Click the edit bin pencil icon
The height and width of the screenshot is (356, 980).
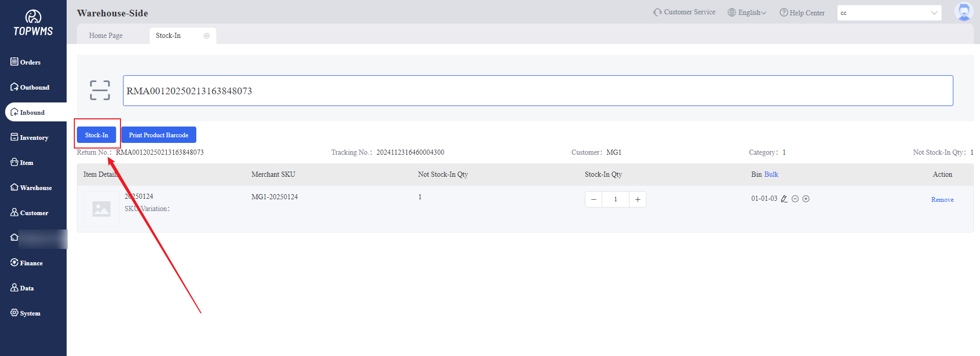click(x=784, y=199)
